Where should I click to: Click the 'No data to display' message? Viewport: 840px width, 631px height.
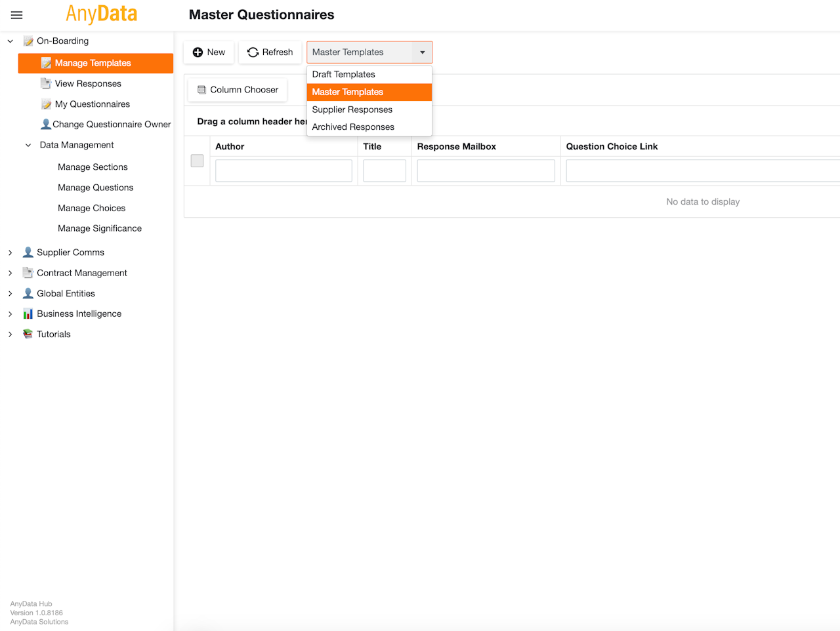(703, 202)
